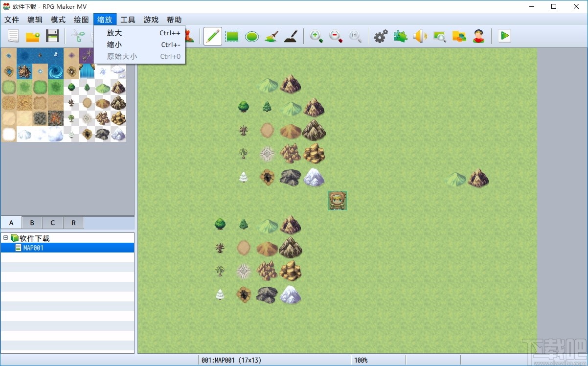Image resolution: width=588 pixels, height=366 pixels.
Task: Select the Shadow Pen tool
Action: [x=291, y=36]
